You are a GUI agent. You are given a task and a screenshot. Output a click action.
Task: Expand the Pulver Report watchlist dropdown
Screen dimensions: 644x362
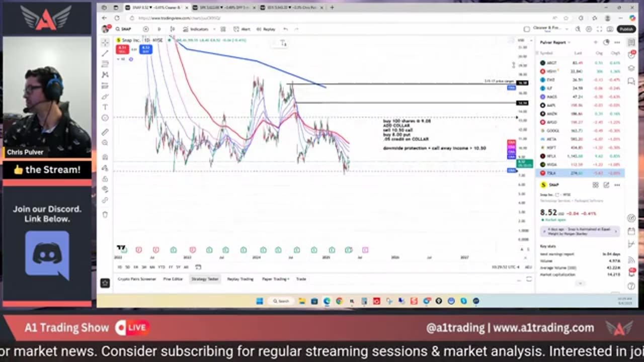(570, 42)
